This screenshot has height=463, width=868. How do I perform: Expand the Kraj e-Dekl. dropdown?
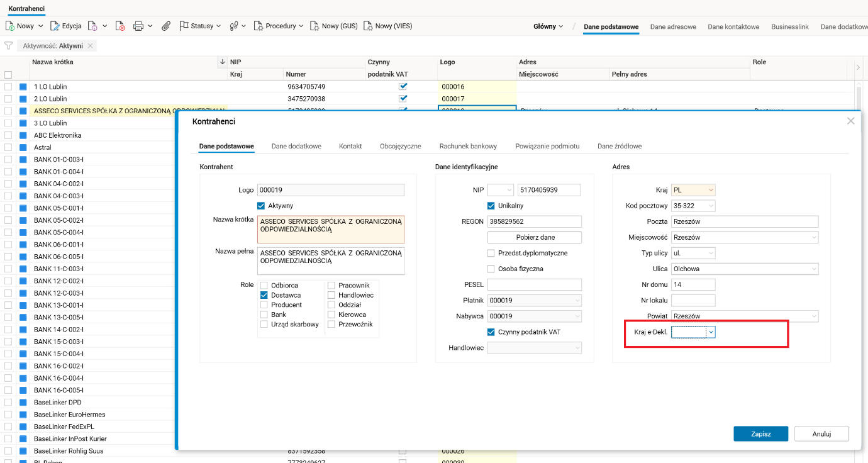coord(711,332)
